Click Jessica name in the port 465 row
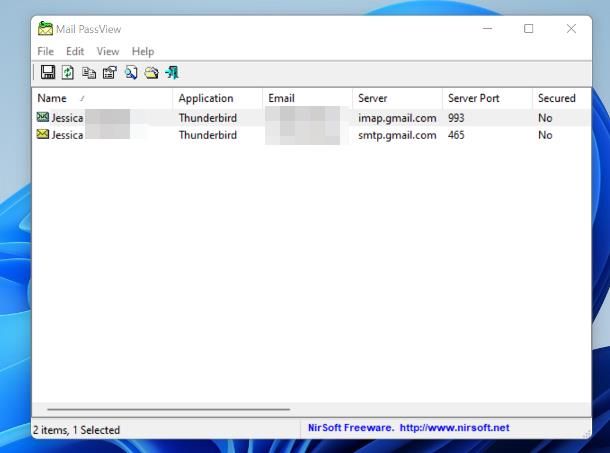This screenshot has width=610, height=453. point(67,135)
